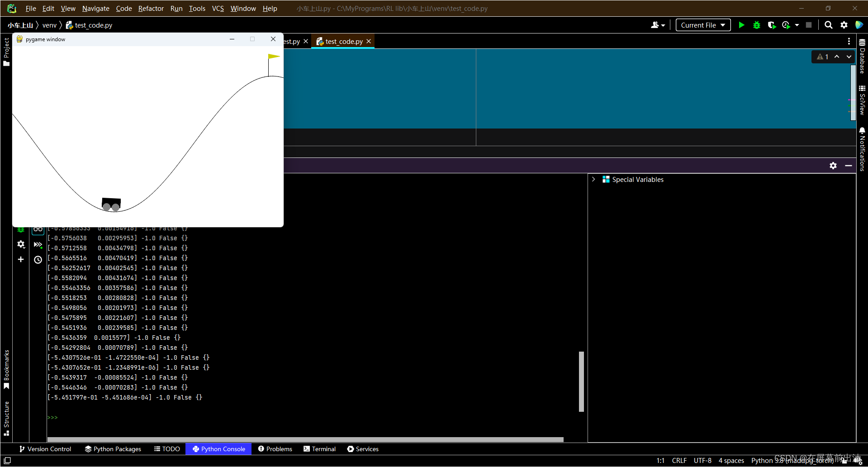Click the venv breadcrumb

[49, 25]
